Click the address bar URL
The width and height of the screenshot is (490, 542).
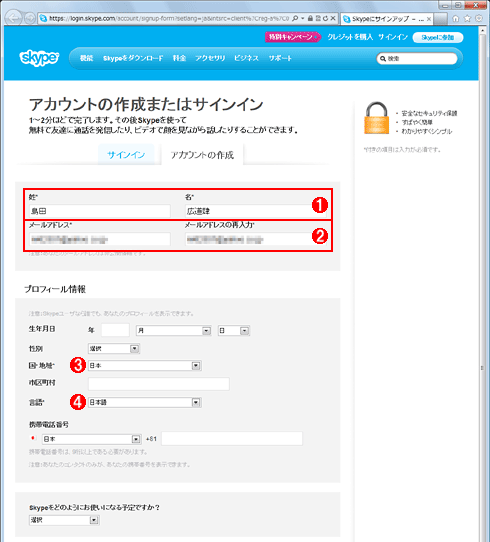click(x=169, y=18)
